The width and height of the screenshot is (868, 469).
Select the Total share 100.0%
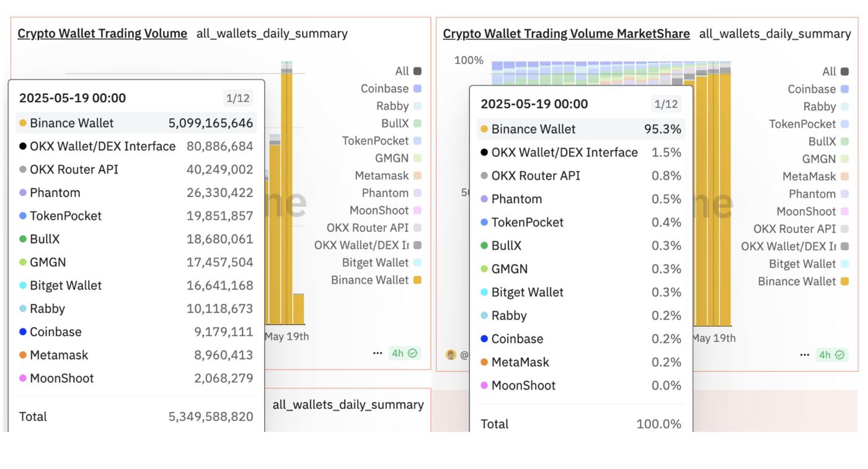(659, 424)
